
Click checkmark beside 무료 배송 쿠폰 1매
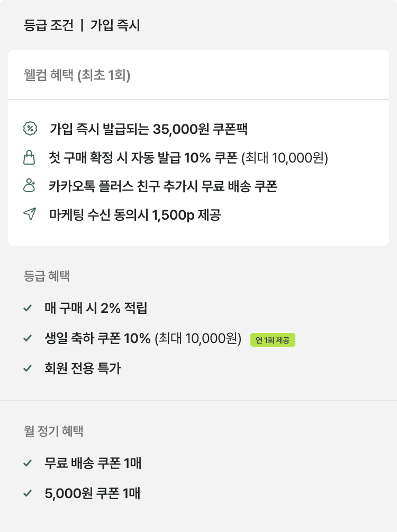tap(28, 464)
